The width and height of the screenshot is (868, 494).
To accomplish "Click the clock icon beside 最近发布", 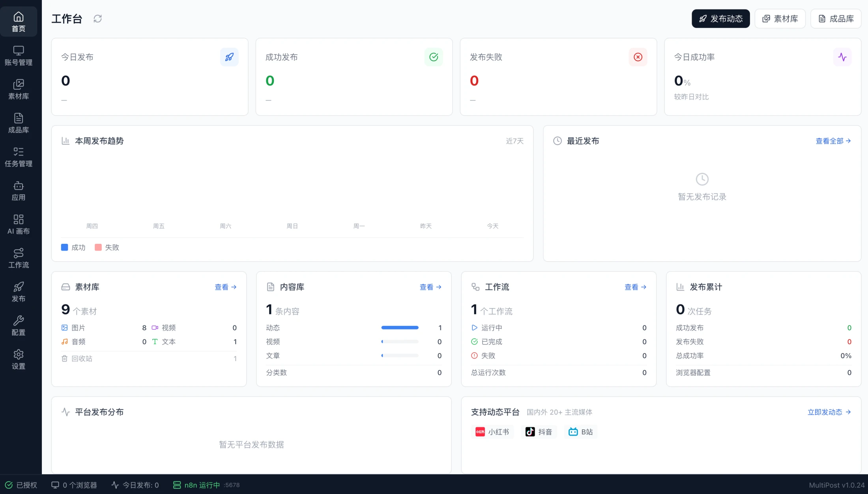I will pyautogui.click(x=557, y=141).
